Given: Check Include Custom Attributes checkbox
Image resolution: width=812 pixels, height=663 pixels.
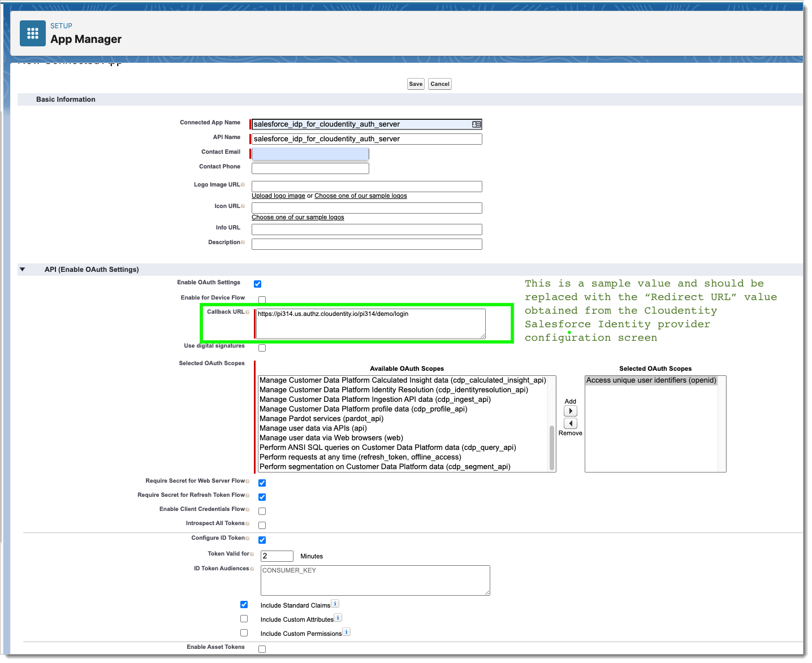Looking at the screenshot, I should pos(244,618).
